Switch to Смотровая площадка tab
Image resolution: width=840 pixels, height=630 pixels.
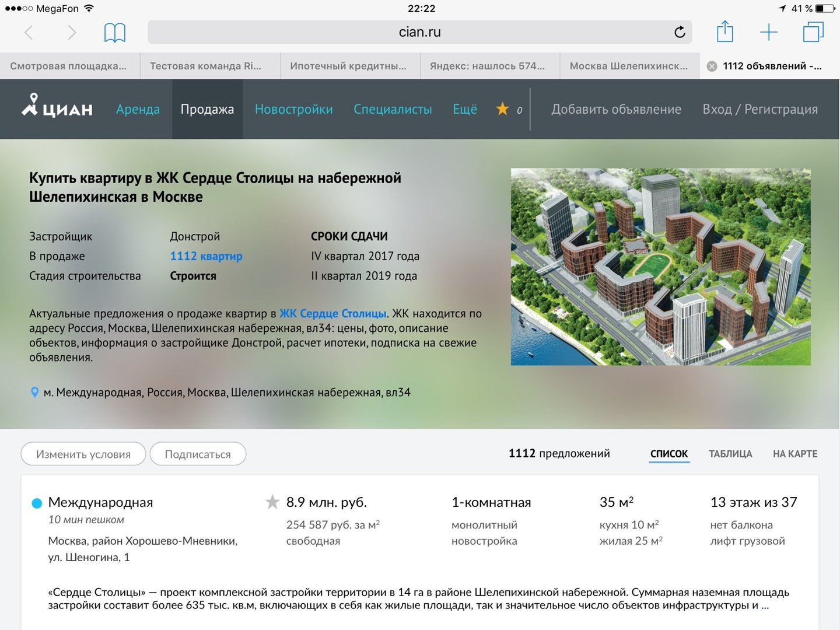(70, 66)
